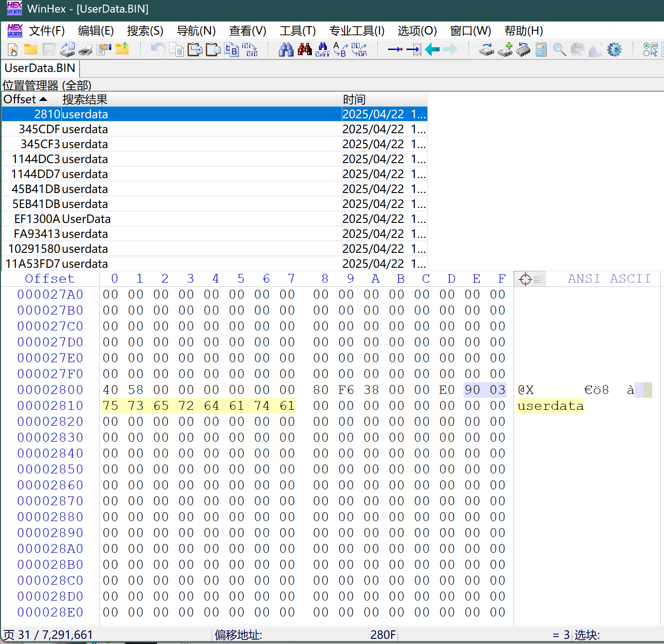Sort by the 搜索结果 column header
The height and width of the screenshot is (644, 664).
pyautogui.click(x=201, y=100)
